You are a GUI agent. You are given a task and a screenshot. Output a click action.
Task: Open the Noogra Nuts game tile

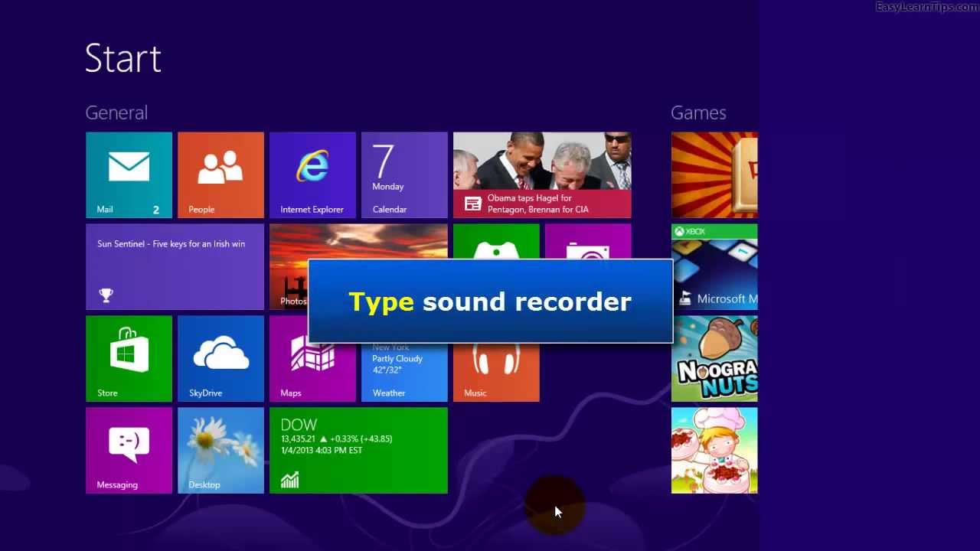(x=714, y=359)
